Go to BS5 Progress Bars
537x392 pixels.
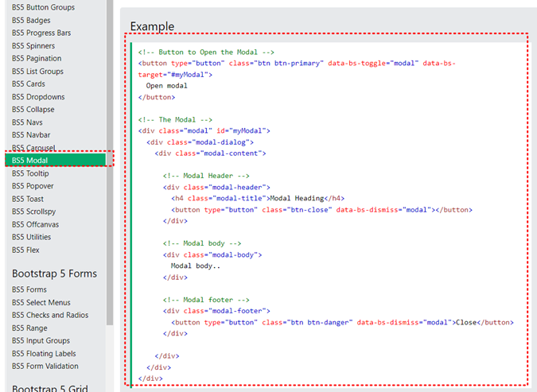click(41, 33)
